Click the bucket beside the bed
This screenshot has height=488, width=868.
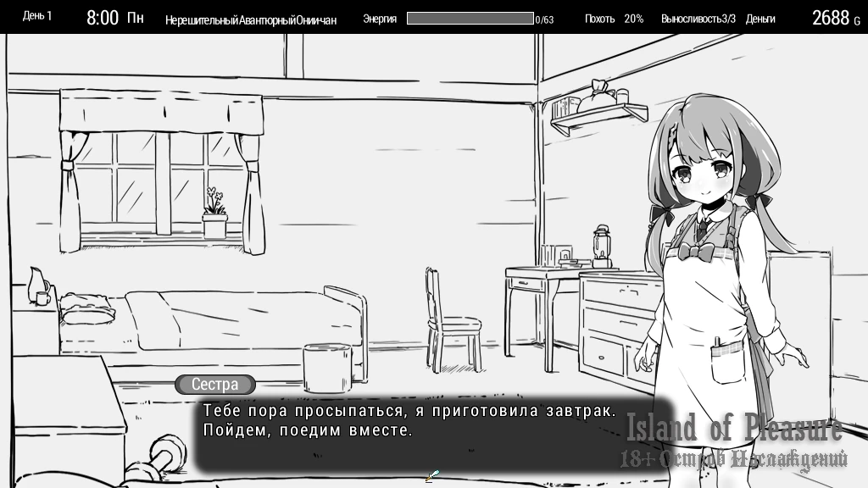(327, 365)
